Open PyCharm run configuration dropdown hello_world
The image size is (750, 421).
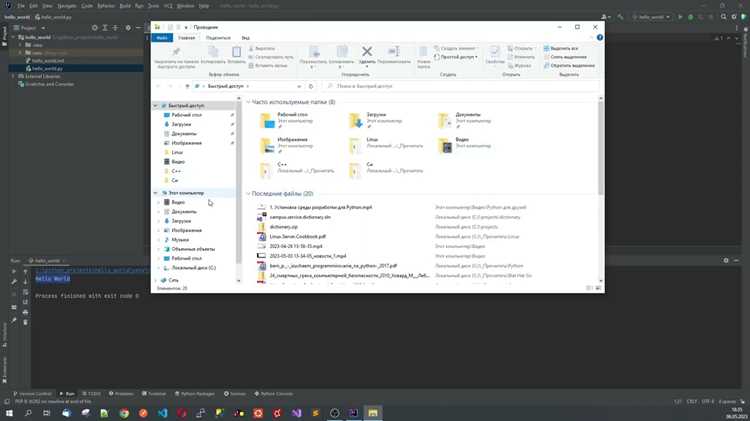click(x=651, y=17)
